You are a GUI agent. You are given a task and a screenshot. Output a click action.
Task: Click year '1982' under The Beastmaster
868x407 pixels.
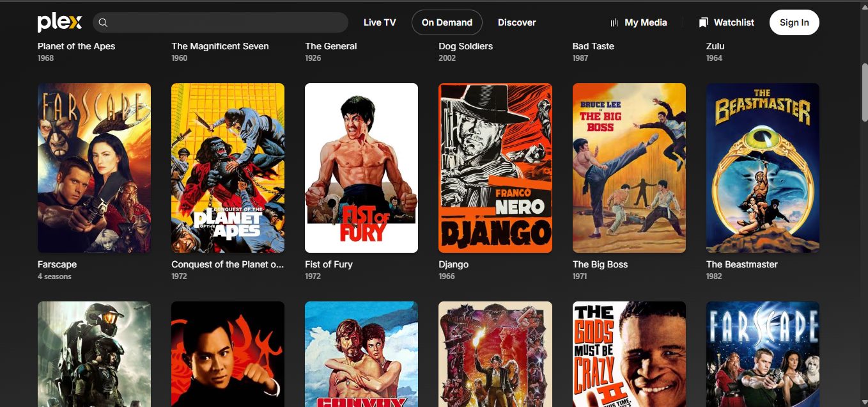click(x=714, y=276)
